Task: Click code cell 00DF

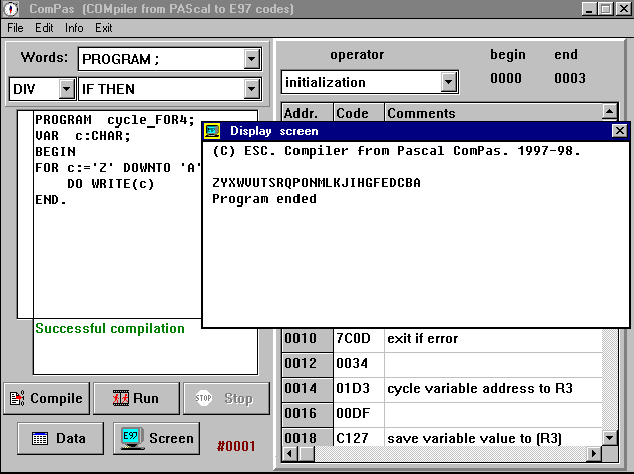Action: click(x=359, y=414)
